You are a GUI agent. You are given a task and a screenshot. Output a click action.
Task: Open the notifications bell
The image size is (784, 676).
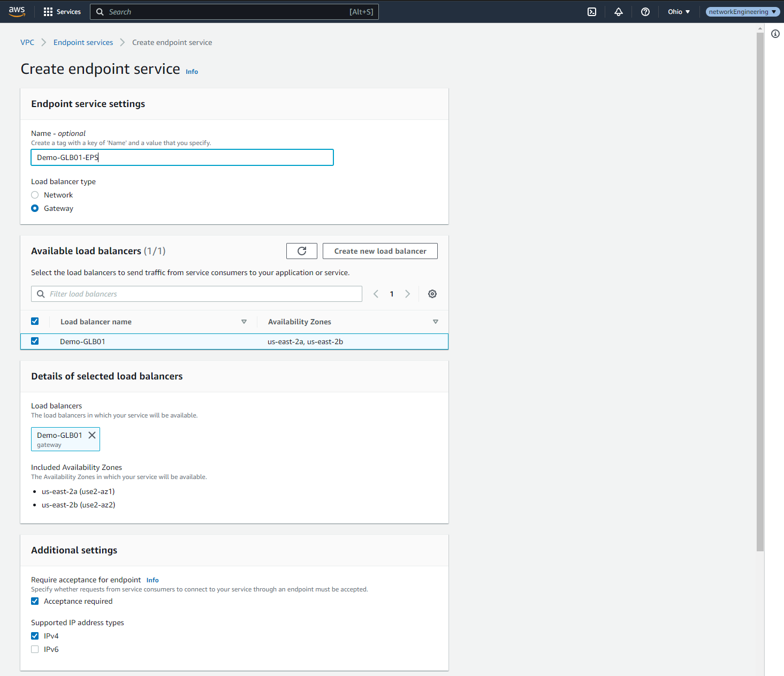618,11
